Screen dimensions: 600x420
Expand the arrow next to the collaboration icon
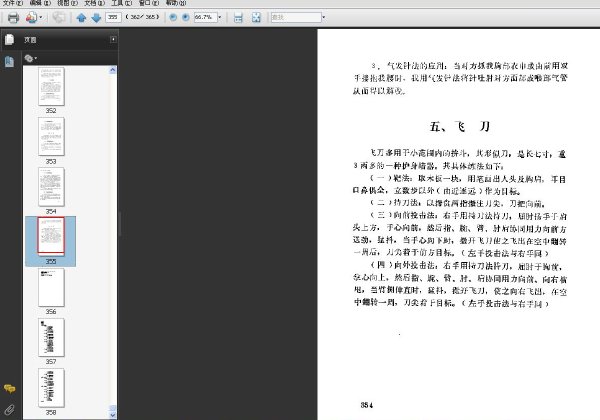point(41,18)
